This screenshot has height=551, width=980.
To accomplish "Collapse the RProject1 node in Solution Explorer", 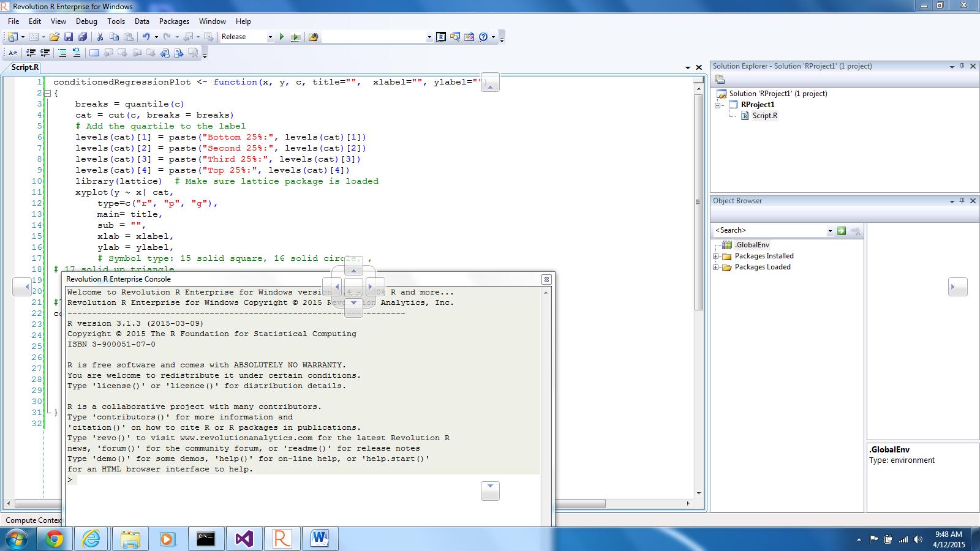I will pos(717,105).
